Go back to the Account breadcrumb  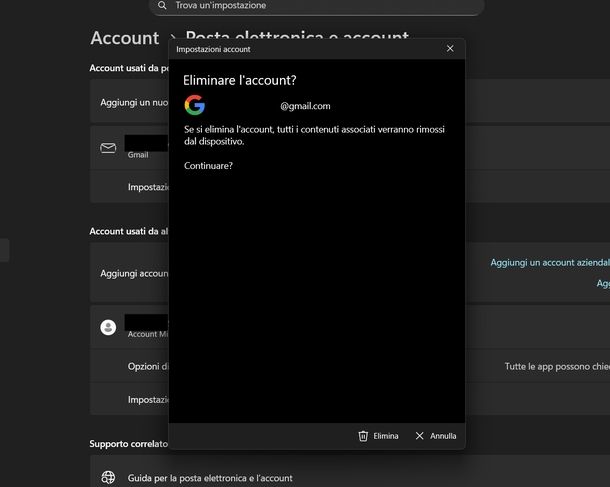coord(124,38)
